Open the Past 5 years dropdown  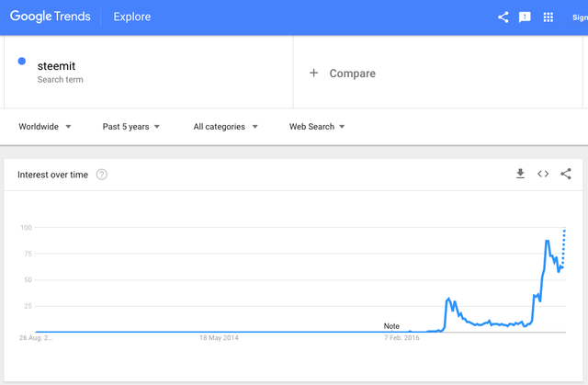point(131,126)
